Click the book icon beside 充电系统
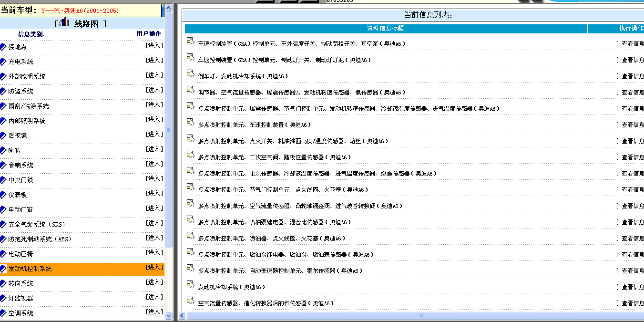The width and height of the screenshot is (644, 322). coord(3,62)
